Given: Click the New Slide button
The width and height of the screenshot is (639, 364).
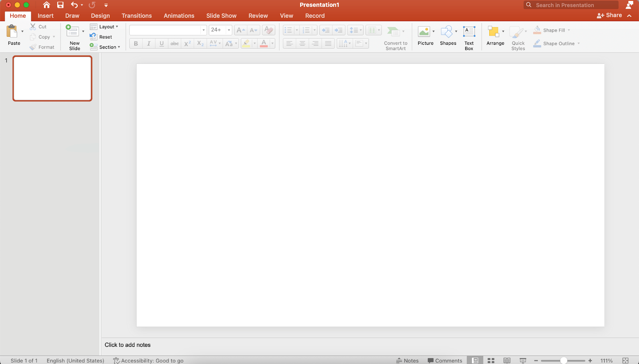Looking at the screenshot, I should coord(74,36).
